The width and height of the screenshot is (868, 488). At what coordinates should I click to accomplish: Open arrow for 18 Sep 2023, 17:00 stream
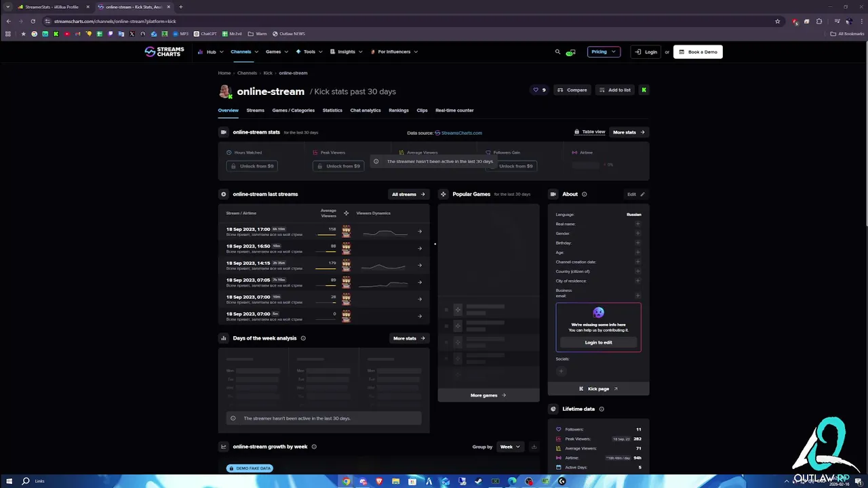(x=420, y=231)
